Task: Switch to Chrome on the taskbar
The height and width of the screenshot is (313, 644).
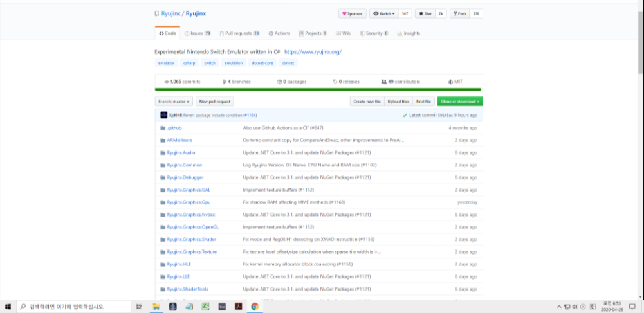Action: click(255, 307)
